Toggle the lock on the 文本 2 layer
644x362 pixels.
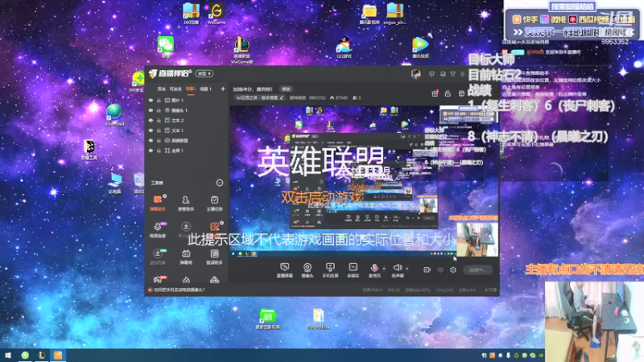click(159, 120)
